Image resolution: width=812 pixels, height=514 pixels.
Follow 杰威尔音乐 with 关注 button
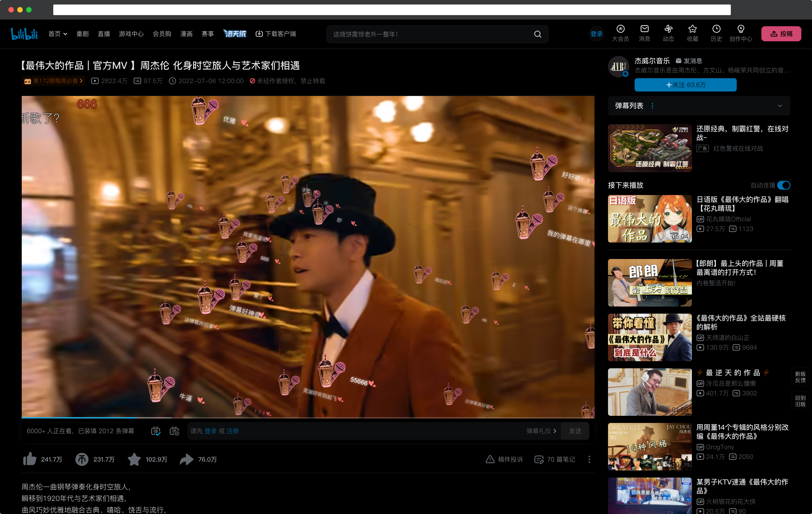pos(685,85)
